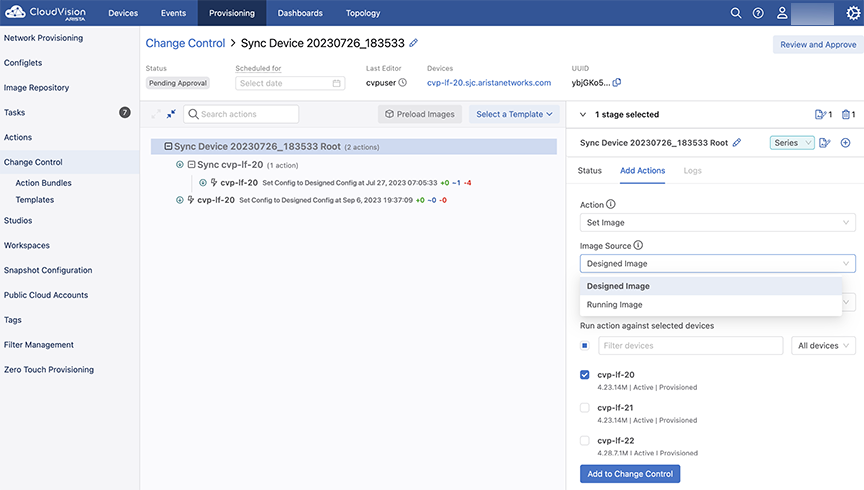The height and width of the screenshot is (490, 864).
Task: Click calendar icon in Scheduled for field
Action: point(337,83)
